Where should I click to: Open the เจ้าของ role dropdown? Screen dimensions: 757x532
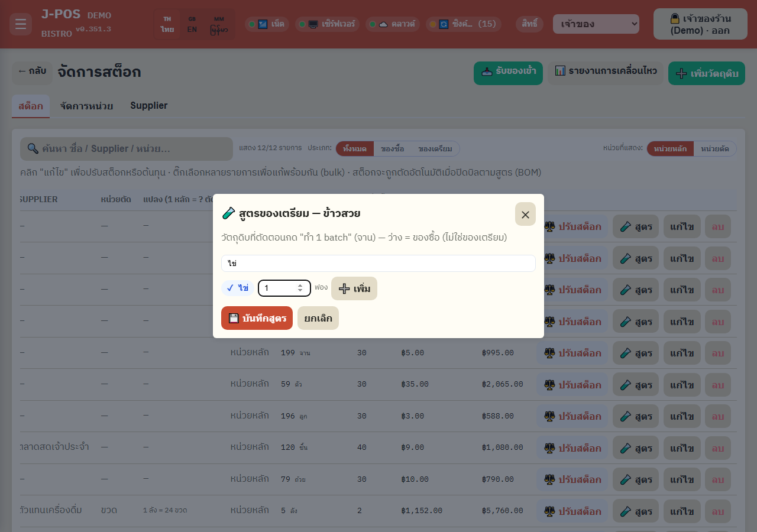pos(596,24)
